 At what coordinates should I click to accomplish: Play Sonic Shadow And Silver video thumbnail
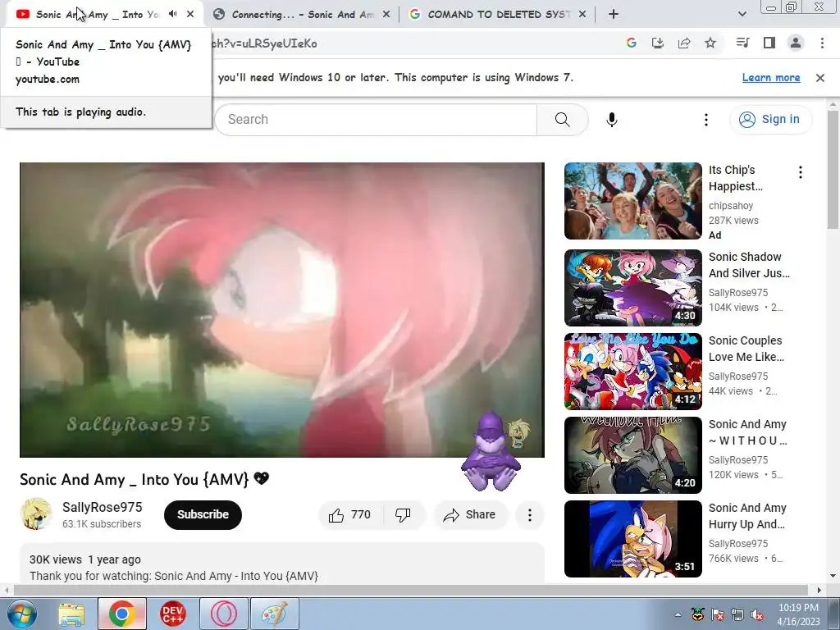pos(632,288)
